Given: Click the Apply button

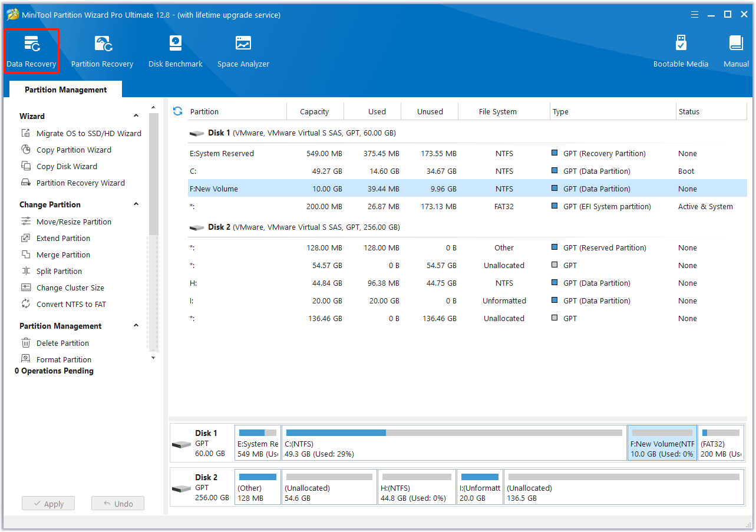Looking at the screenshot, I should click(48, 503).
